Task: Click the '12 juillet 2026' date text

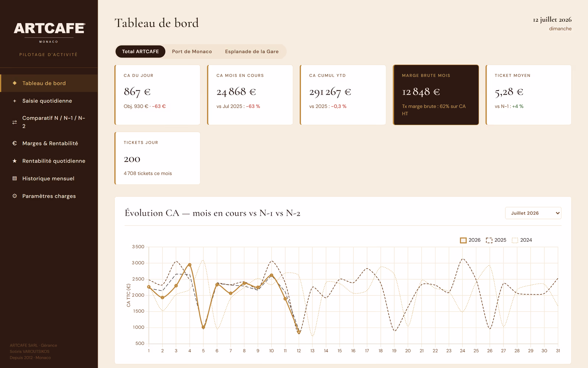Action: (552, 20)
